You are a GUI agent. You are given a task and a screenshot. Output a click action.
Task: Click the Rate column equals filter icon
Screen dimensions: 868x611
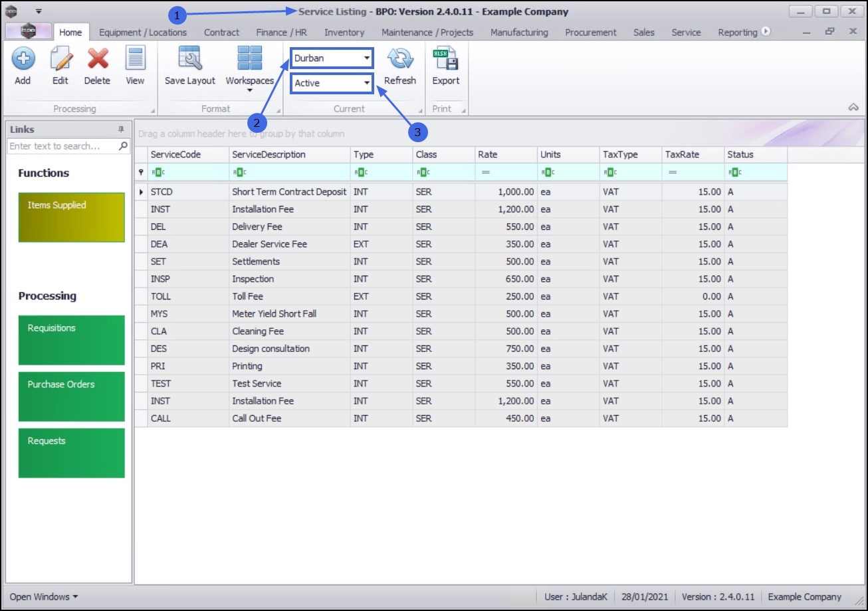tap(486, 172)
